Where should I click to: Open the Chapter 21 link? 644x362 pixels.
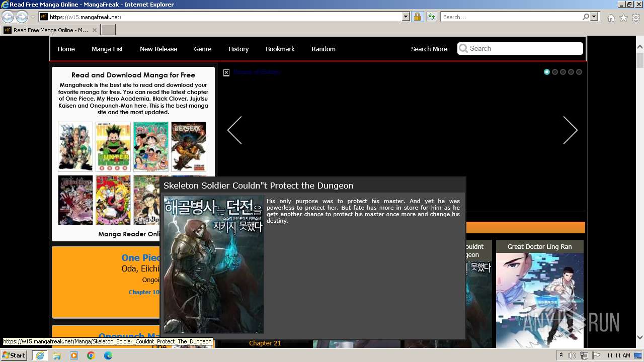[x=265, y=343]
